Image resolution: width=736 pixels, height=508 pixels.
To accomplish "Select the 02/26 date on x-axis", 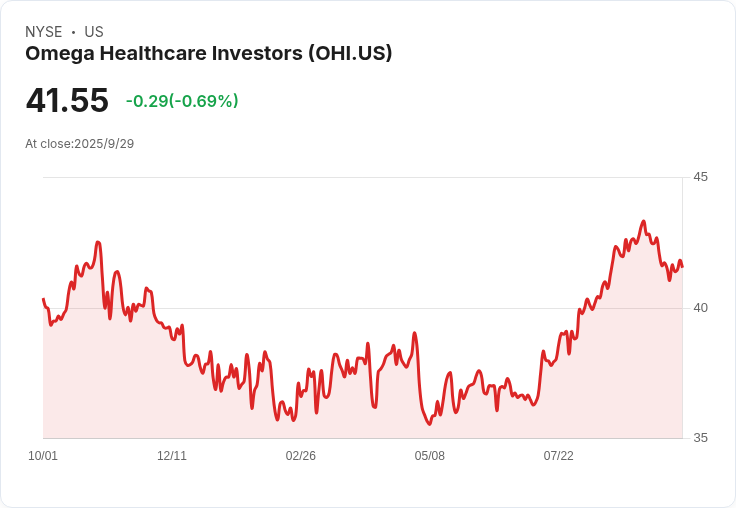I will coord(301,456).
